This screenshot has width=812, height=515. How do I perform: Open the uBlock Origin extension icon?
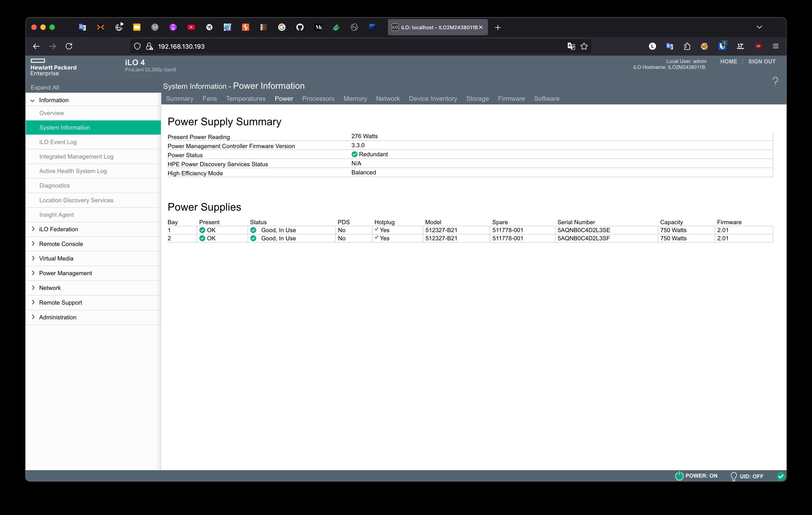click(x=758, y=46)
